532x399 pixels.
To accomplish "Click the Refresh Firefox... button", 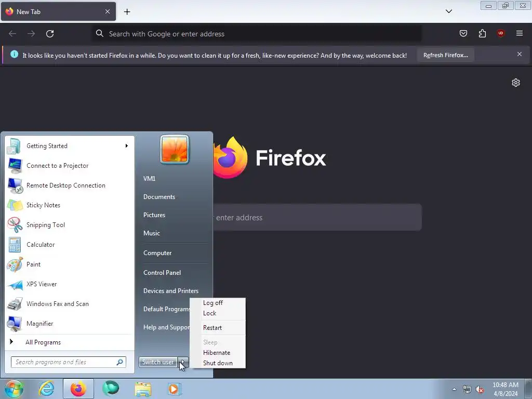I will coord(445,55).
